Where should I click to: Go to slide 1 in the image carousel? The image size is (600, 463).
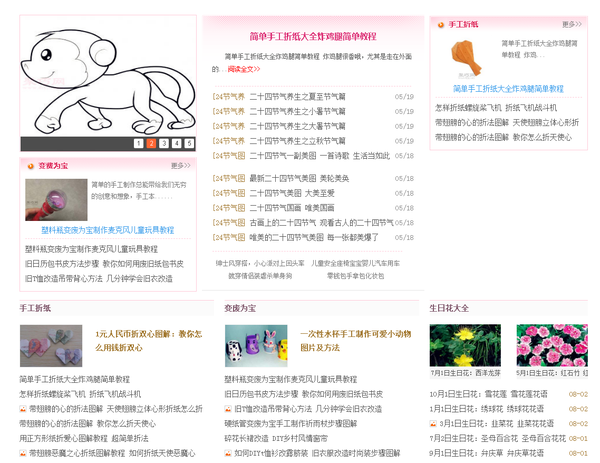pyautogui.click(x=139, y=143)
